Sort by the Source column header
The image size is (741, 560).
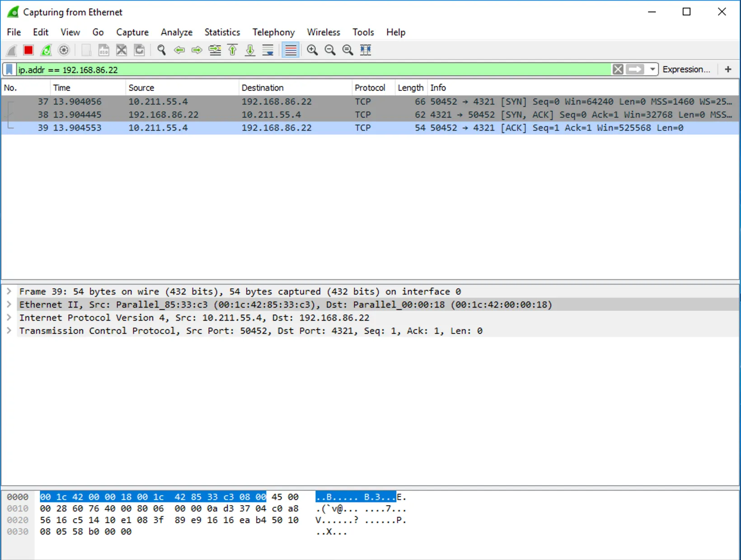[x=182, y=88]
